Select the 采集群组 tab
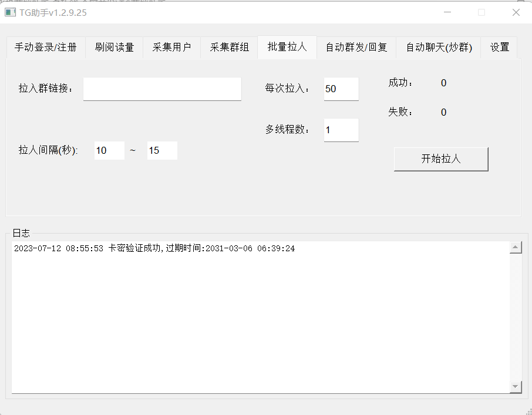The image size is (532, 415). coord(229,48)
